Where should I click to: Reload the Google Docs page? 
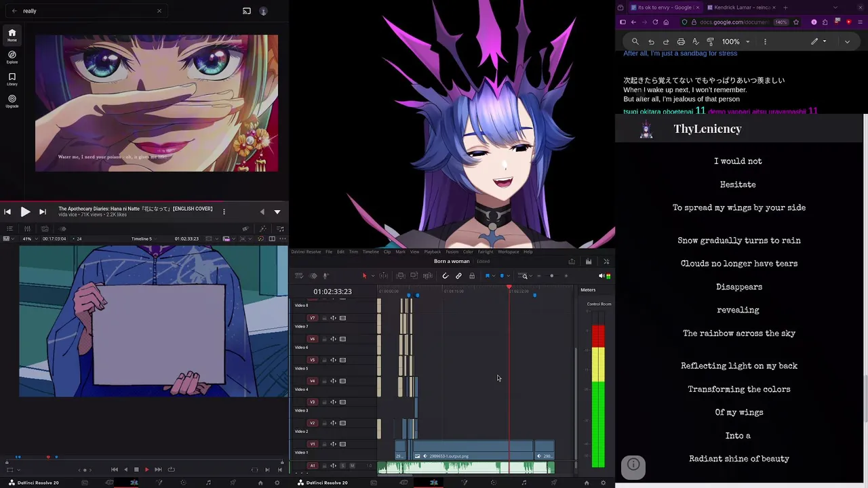coord(655,22)
